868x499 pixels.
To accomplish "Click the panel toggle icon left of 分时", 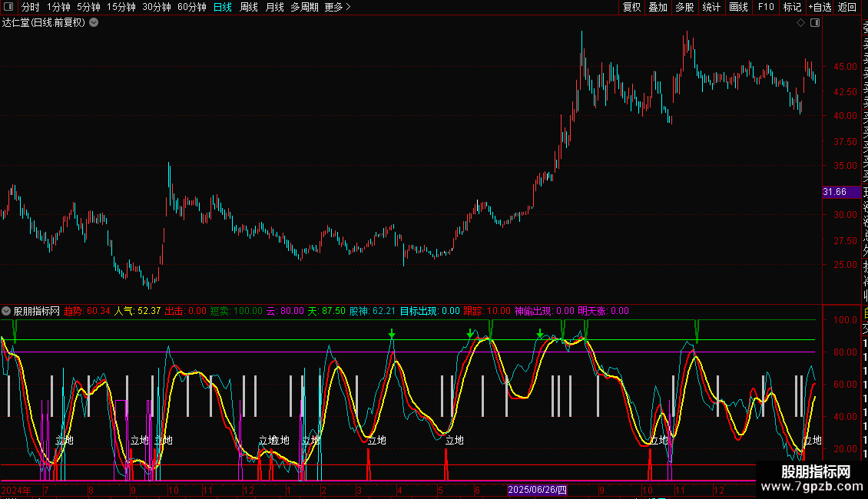I will (9, 7).
